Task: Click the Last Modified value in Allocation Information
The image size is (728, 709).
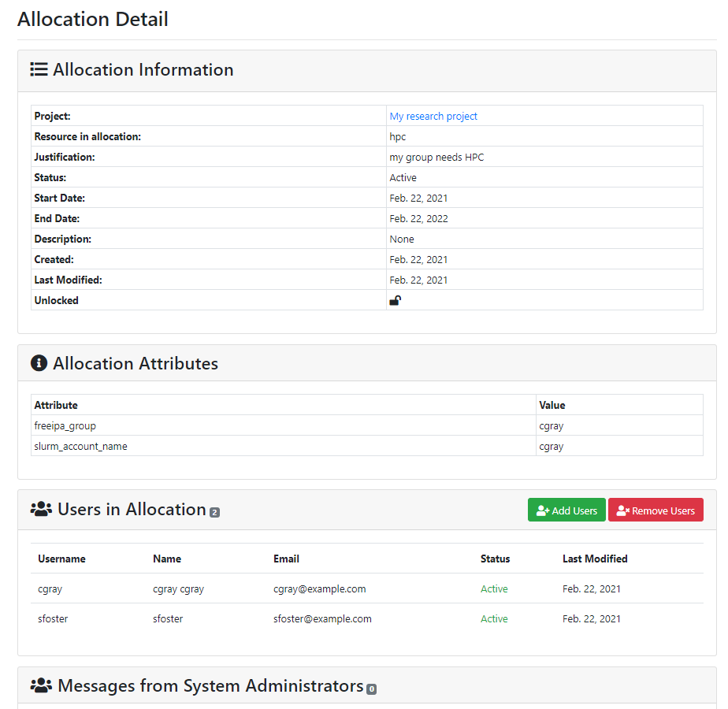Action: pyautogui.click(x=419, y=280)
